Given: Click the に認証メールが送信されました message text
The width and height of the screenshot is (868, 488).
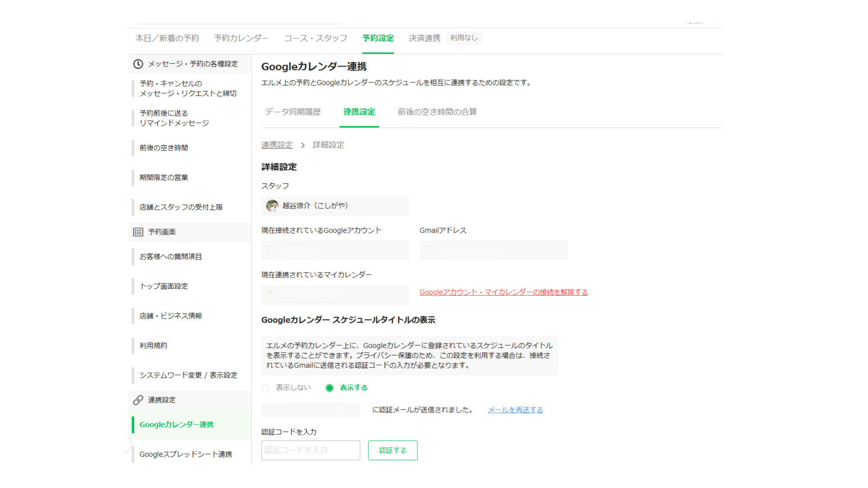Looking at the screenshot, I should [423, 410].
